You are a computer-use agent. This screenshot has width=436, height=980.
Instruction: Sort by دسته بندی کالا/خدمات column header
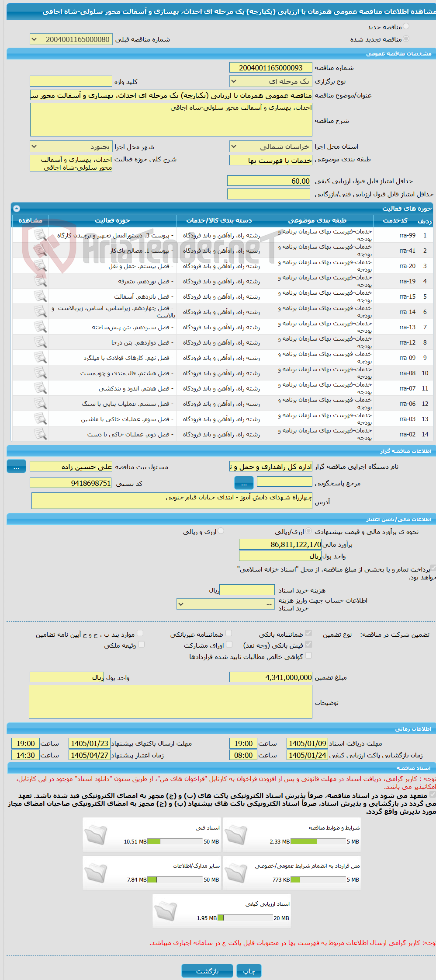coord(219,220)
